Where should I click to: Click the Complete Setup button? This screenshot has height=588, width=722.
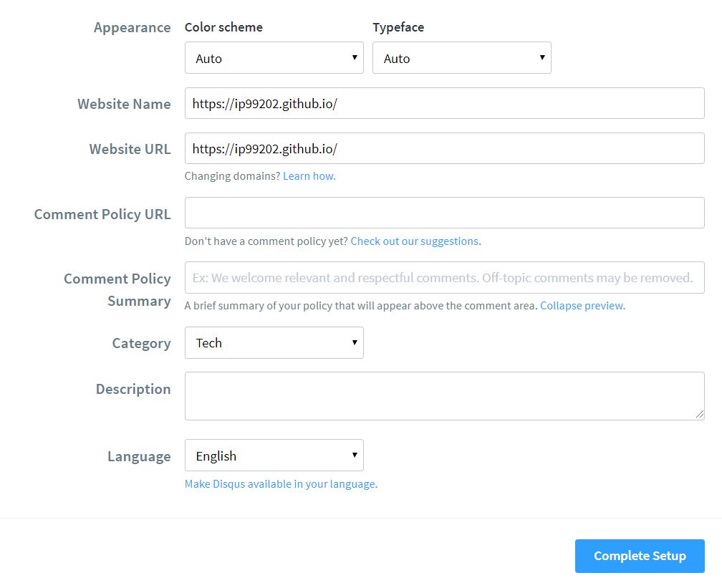(x=639, y=555)
